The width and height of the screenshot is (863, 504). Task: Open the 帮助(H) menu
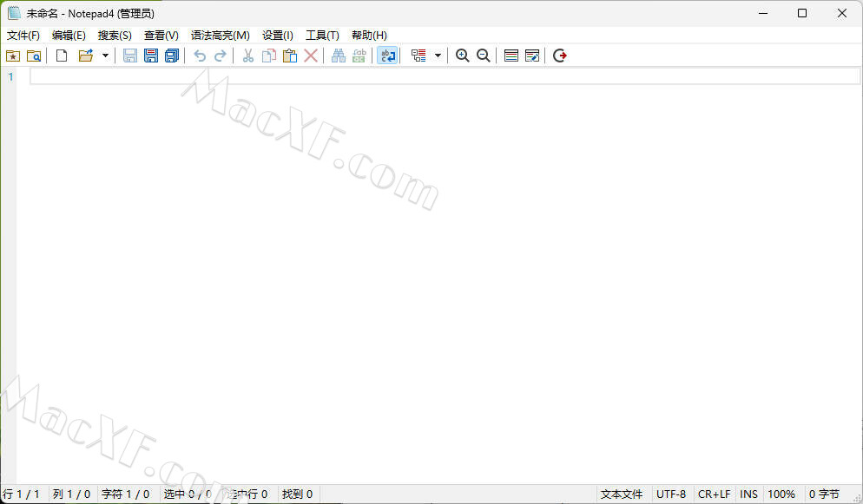pyautogui.click(x=369, y=36)
